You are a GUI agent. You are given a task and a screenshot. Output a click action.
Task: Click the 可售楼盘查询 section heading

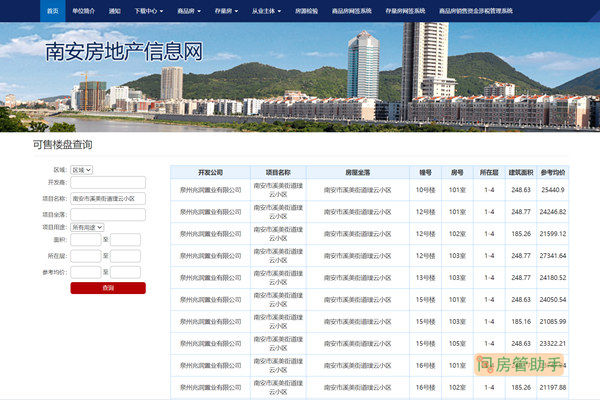point(62,145)
